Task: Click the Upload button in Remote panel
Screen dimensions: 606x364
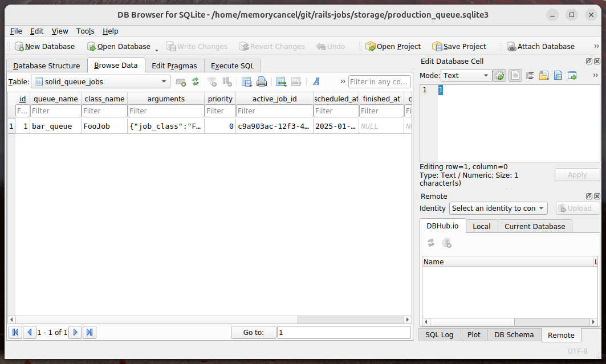Action: (x=578, y=208)
